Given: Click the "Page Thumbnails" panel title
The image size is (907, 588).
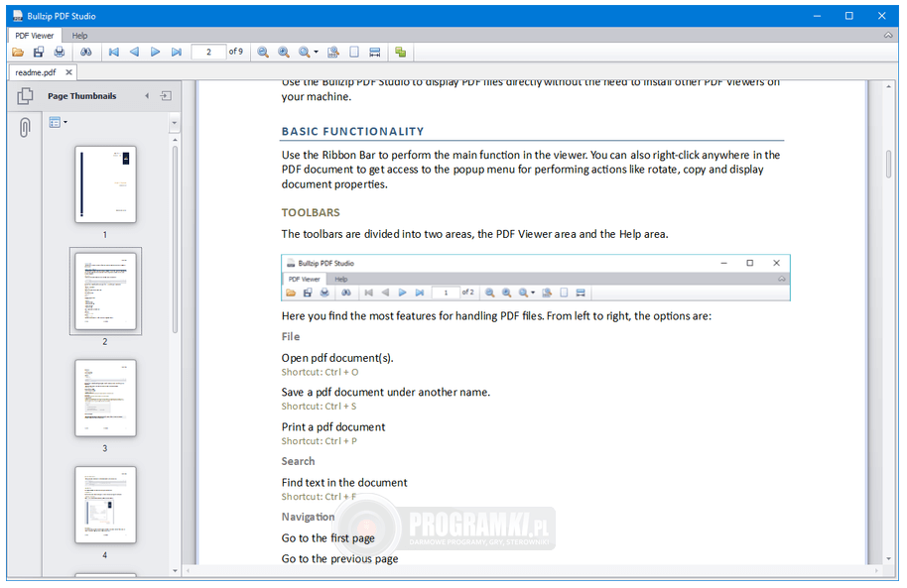Looking at the screenshot, I should pyautogui.click(x=81, y=96).
